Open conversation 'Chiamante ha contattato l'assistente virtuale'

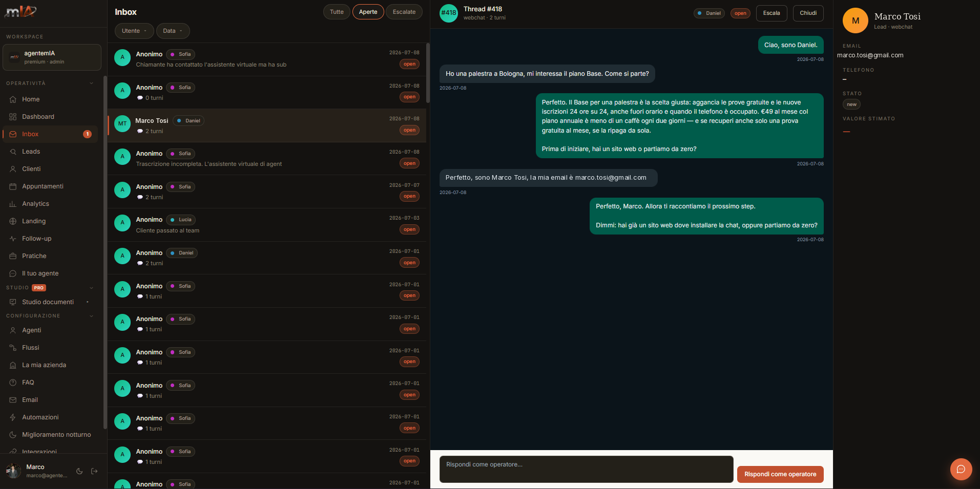point(267,59)
